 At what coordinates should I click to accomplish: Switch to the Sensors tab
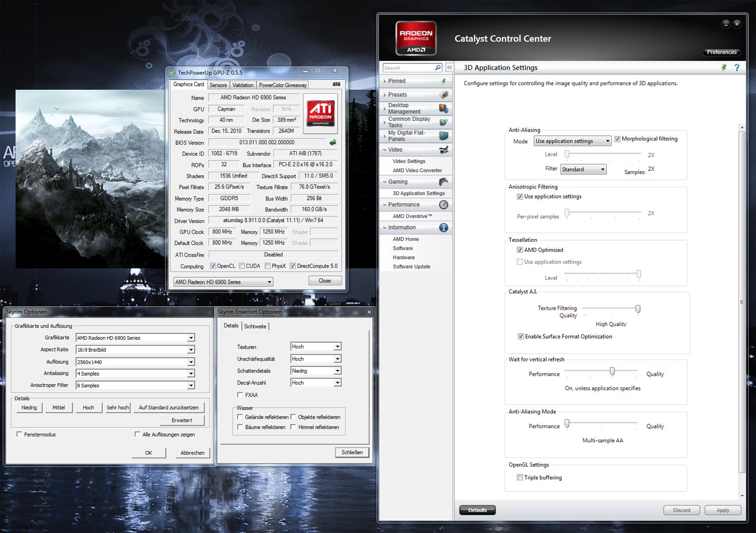pyautogui.click(x=218, y=85)
